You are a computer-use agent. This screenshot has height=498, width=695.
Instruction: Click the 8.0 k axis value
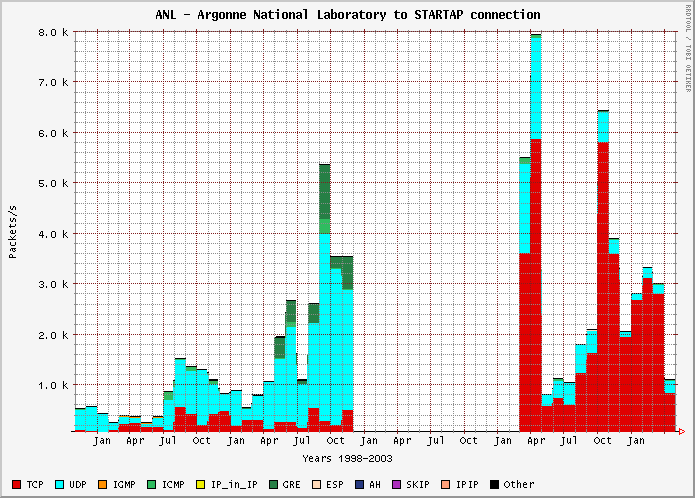point(53,32)
